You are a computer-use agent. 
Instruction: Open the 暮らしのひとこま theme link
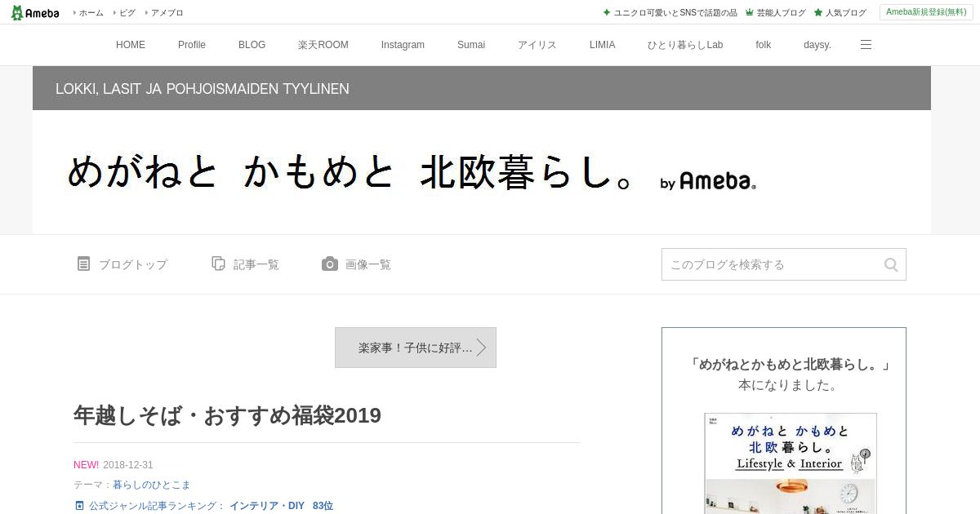(x=152, y=485)
